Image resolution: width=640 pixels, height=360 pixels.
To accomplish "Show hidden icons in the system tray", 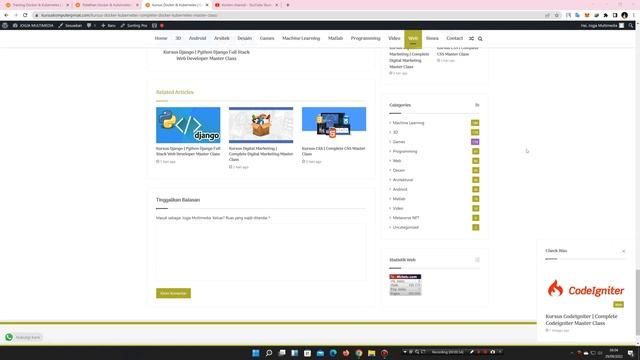I will click(572, 353).
